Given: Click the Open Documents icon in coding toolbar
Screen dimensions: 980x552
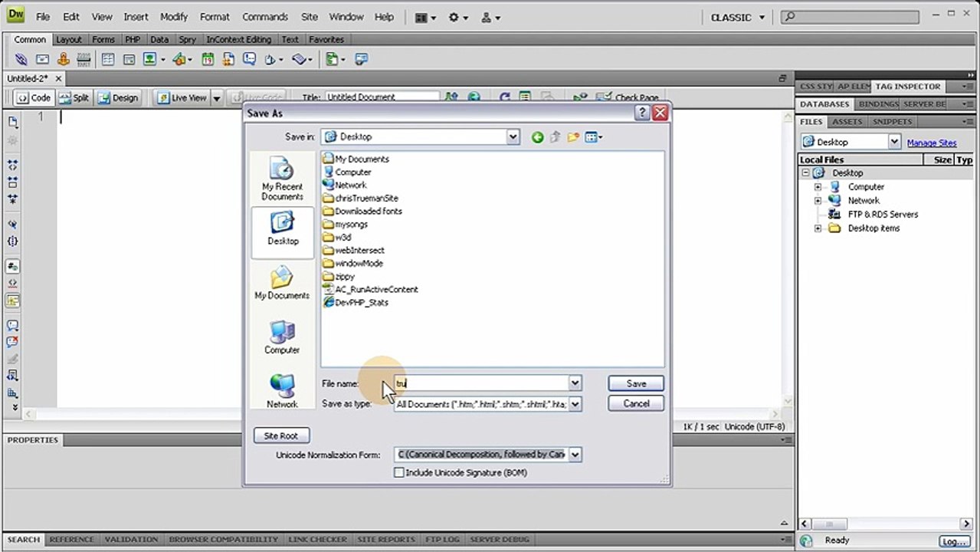Looking at the screenshot, I should coord(13,122).
